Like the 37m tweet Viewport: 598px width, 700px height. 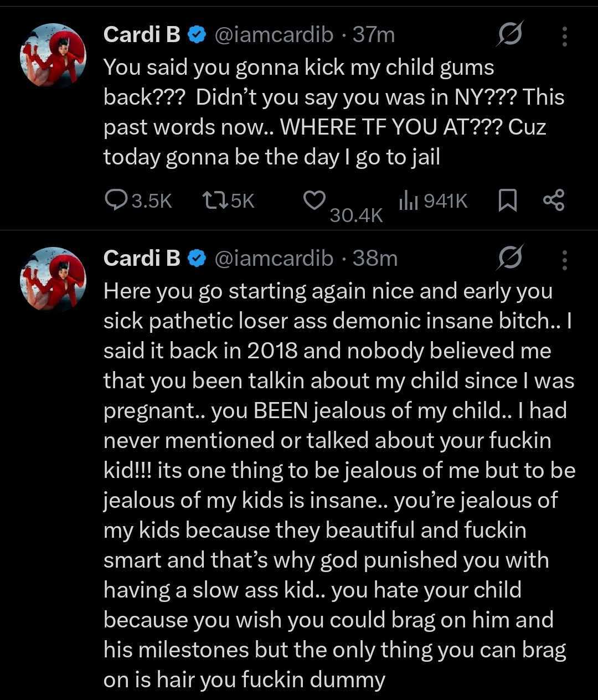click(314, 200)
